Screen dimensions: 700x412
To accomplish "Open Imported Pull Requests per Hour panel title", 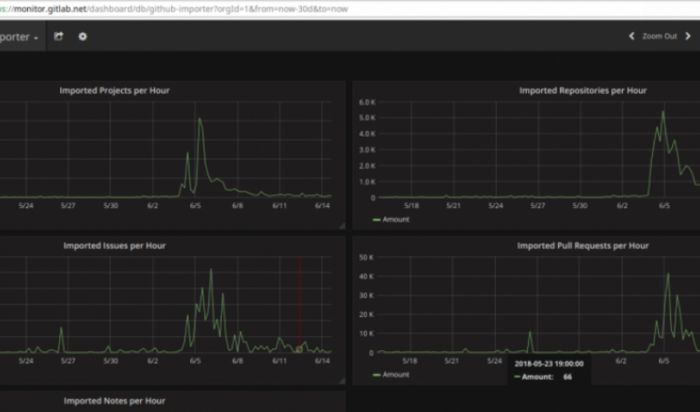I will [x=583, y=246].
